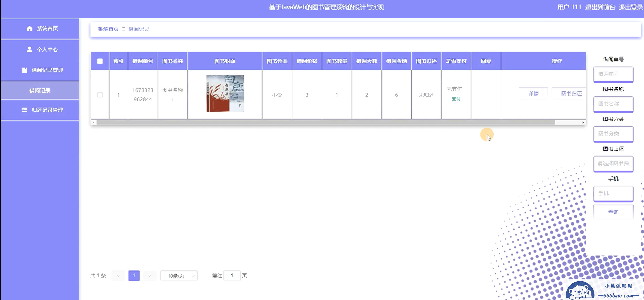Click 退出登录 in the top header

point(631,7)
